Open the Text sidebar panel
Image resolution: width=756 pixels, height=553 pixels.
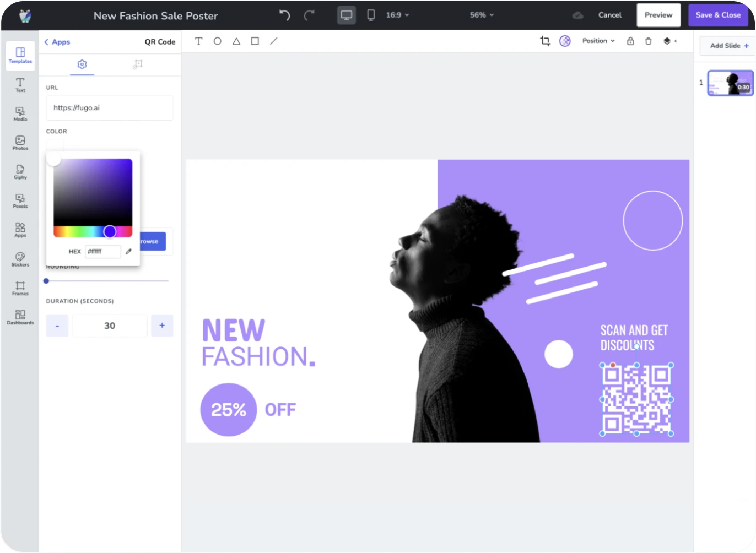coord(20,85)
